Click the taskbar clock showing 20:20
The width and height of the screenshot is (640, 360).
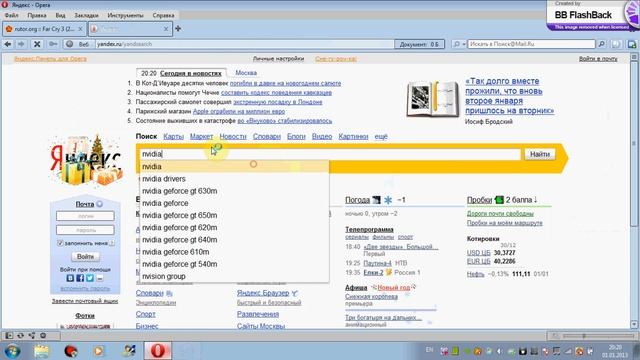coord(614,351)
